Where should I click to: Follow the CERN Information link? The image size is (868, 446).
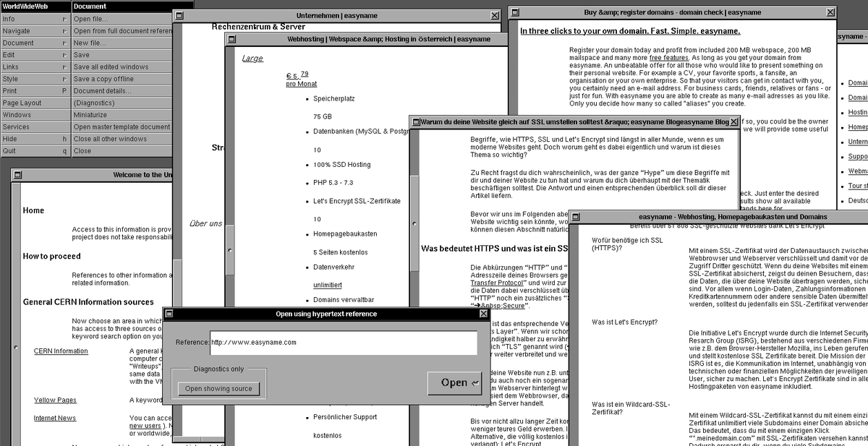pos(61,351)
